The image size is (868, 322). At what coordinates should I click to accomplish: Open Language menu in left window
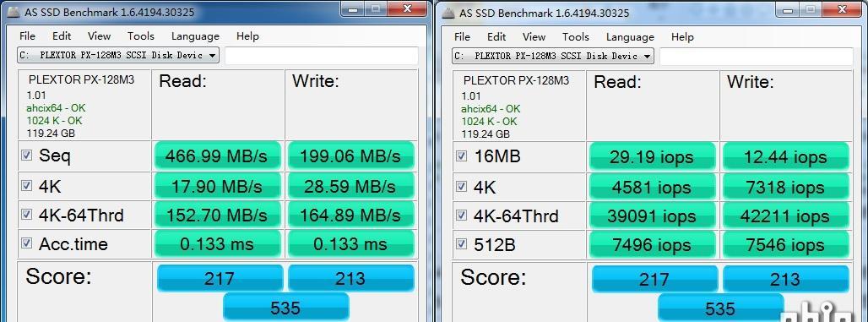(195, 36)
